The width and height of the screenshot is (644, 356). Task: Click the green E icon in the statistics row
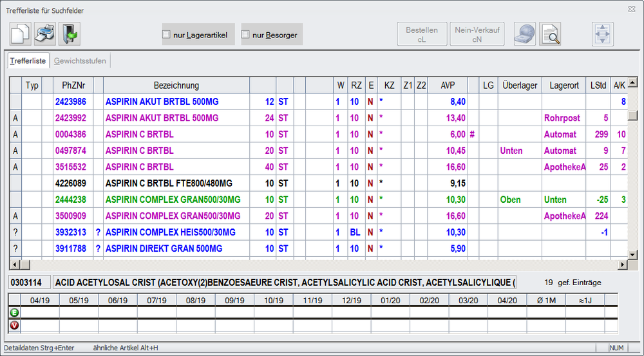[x=14, y=312]
